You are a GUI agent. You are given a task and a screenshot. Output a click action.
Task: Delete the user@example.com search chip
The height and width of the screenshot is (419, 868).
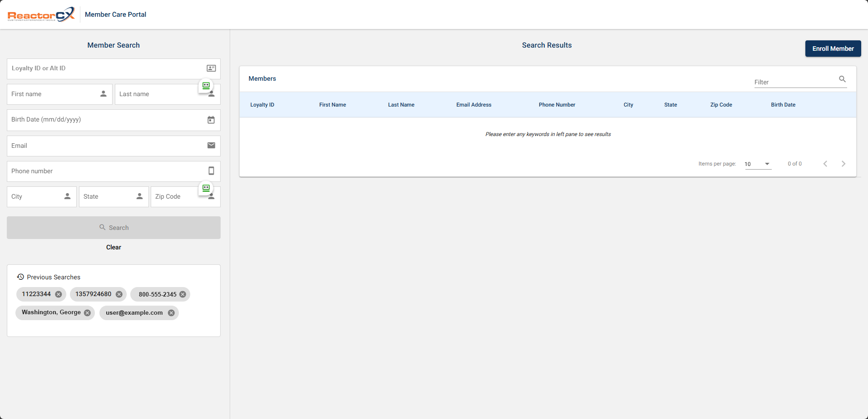coord(171,313)
